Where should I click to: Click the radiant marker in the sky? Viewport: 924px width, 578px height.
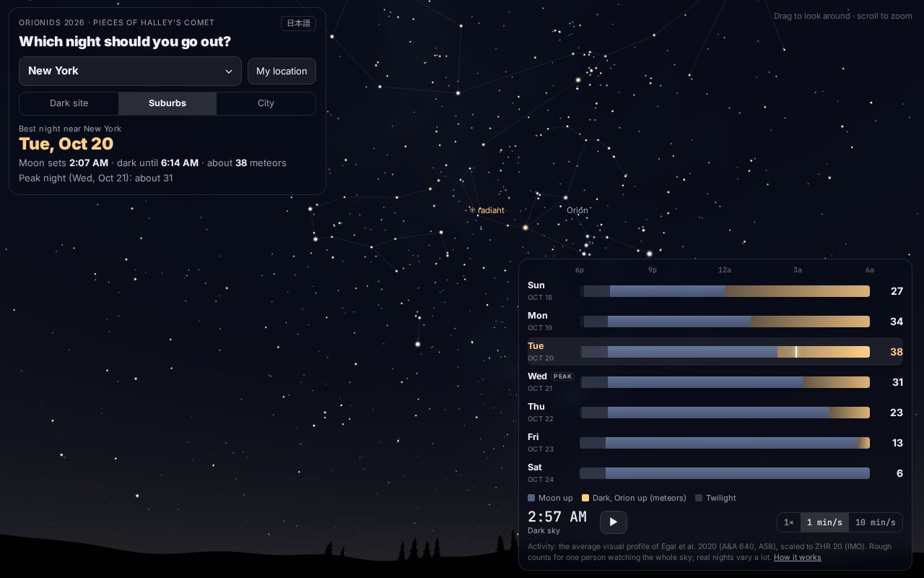point(487,210)
